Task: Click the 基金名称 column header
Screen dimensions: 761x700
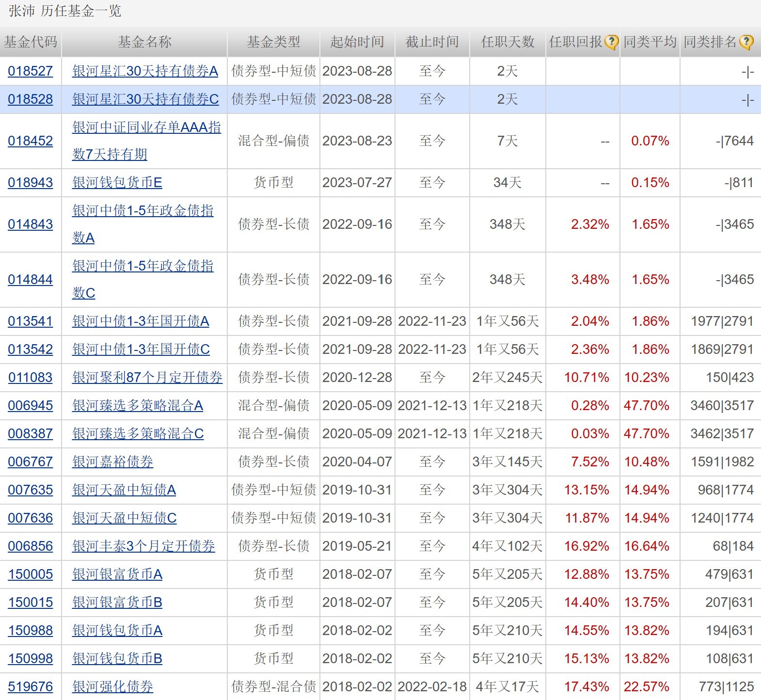Action: (x=144, y=42)
